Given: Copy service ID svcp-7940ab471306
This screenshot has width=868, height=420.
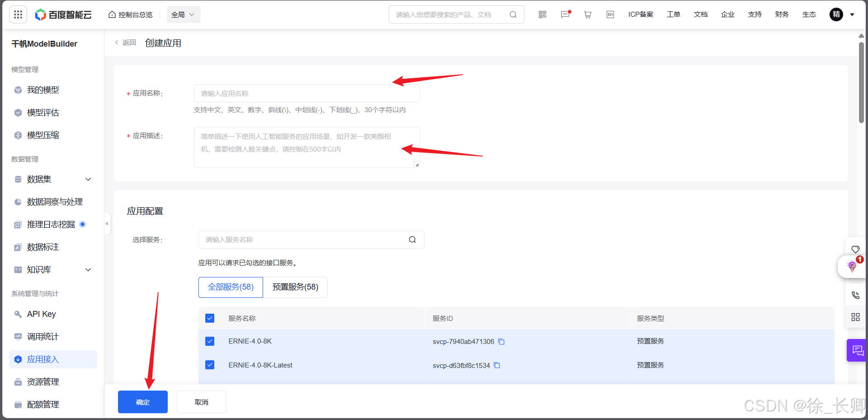Looking at the screenshot, I should (501, 342).
